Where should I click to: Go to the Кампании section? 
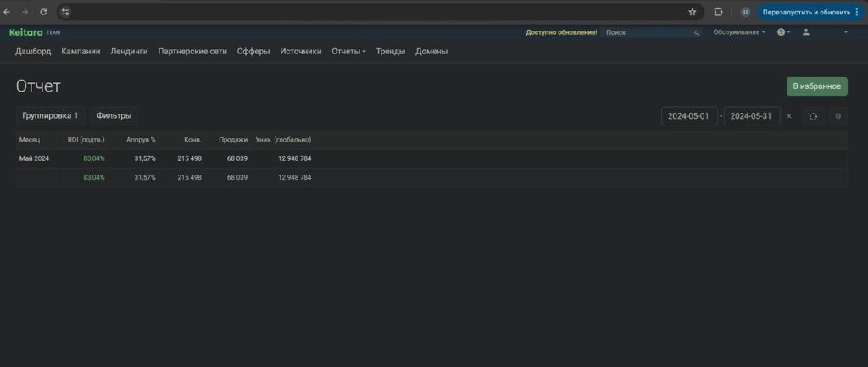tap(81, 51)
